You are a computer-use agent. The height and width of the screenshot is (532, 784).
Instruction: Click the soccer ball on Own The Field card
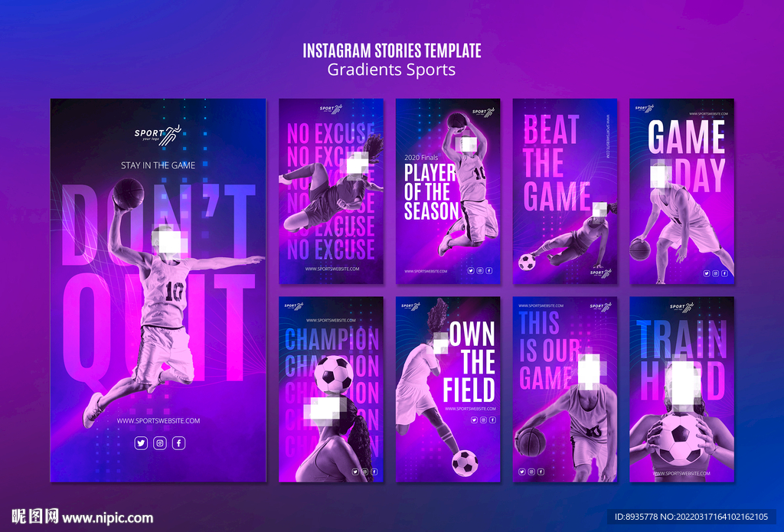pos(465,463)
